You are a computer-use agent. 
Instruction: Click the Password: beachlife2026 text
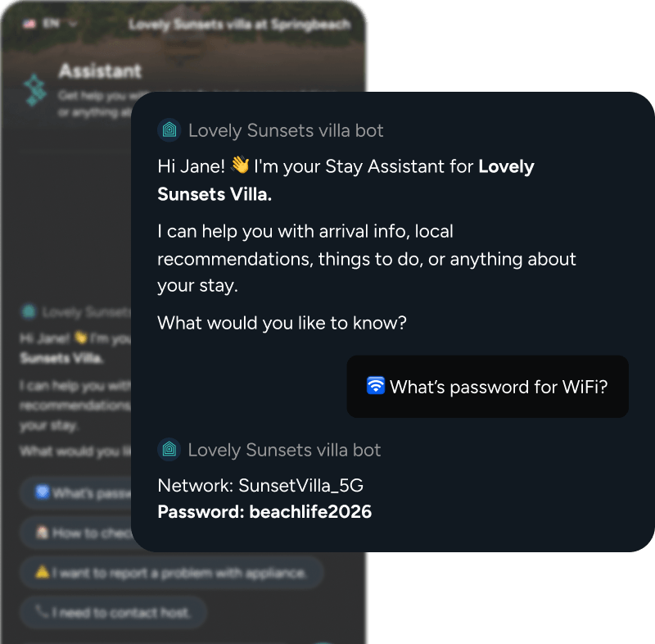point(264,512)
